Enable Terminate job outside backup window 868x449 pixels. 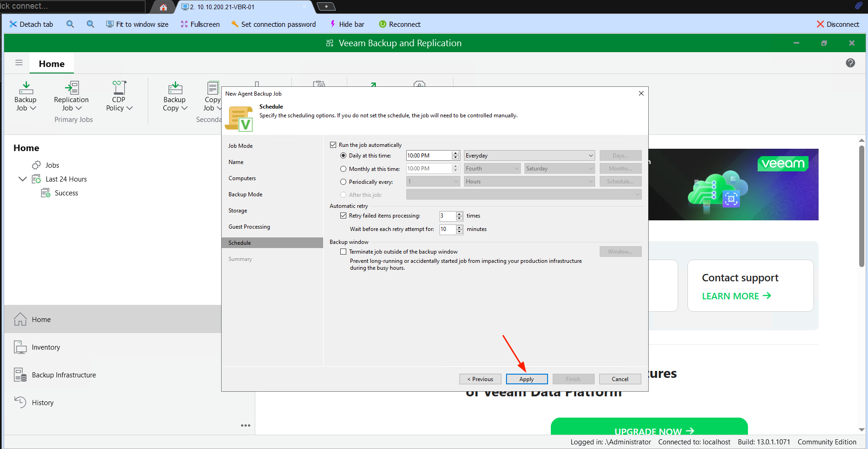pyautogui.click(x=343, y=251)
